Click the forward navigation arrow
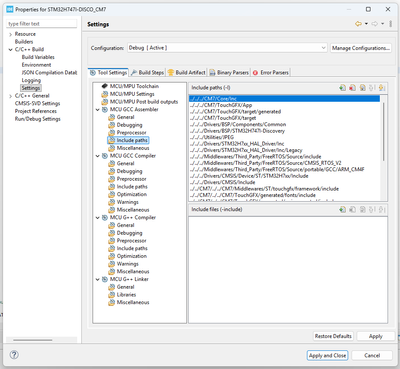Image resolution: width=400 pixels, height=369 pixels. point(375,24)
